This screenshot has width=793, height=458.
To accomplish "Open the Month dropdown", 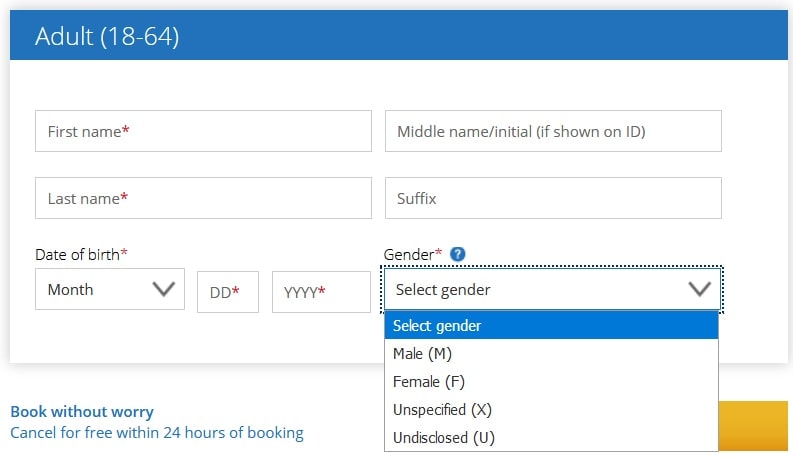I will 110,289.
